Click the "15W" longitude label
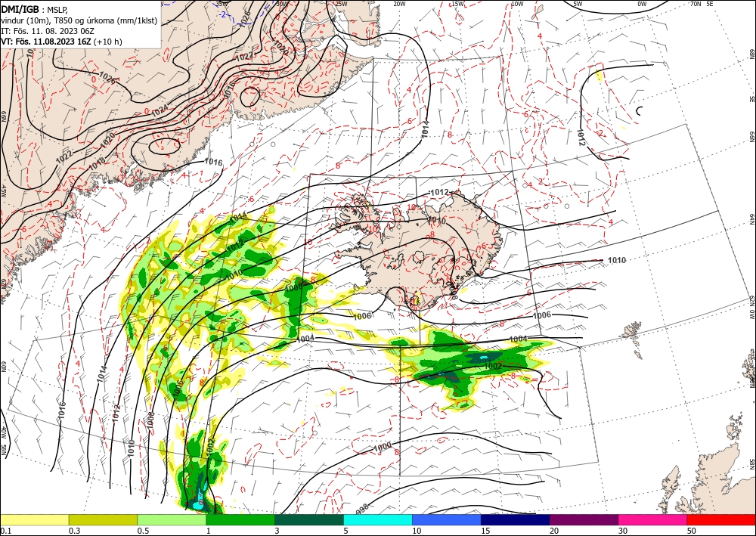756x536 pixels. pyautogui.click(x=458, y=3)
